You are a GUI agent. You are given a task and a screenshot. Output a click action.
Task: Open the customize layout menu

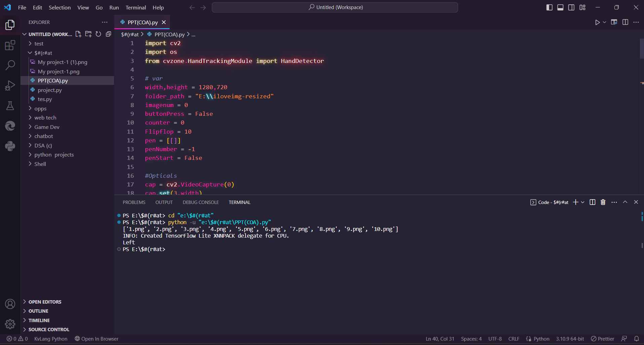click(x=582, y=7)
